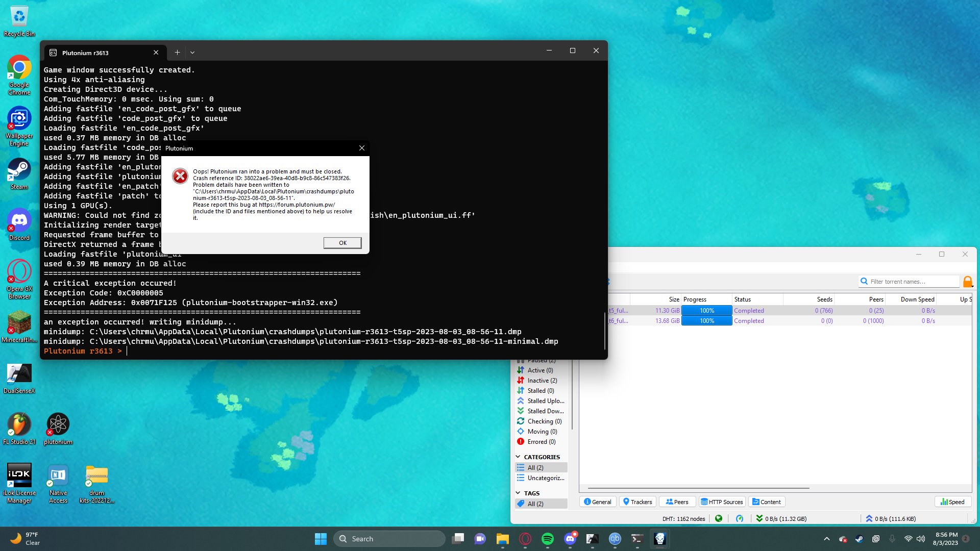
Task: Select All (2) under CATEGORIES
Action: (541, 468)
